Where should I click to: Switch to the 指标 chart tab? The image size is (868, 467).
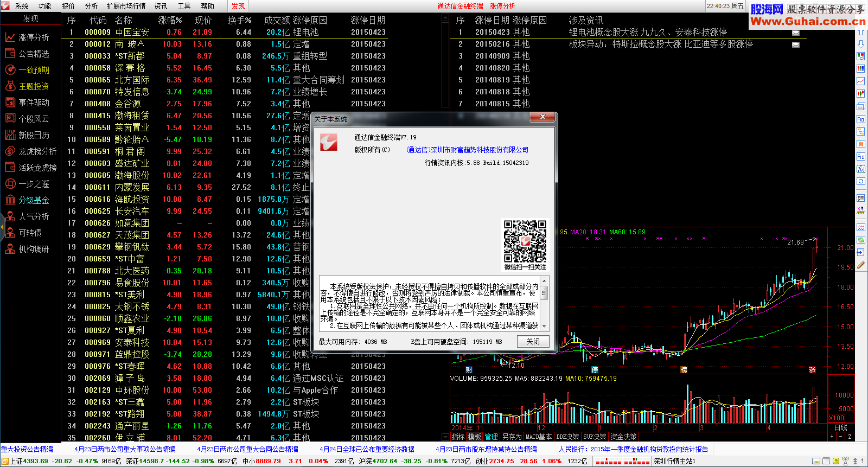tap(458, 437)
